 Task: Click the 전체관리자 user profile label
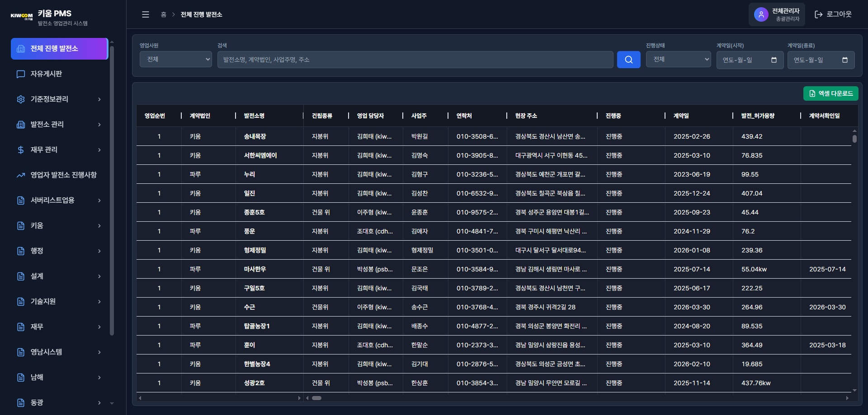pyautogui.click(x=786, y=11)
